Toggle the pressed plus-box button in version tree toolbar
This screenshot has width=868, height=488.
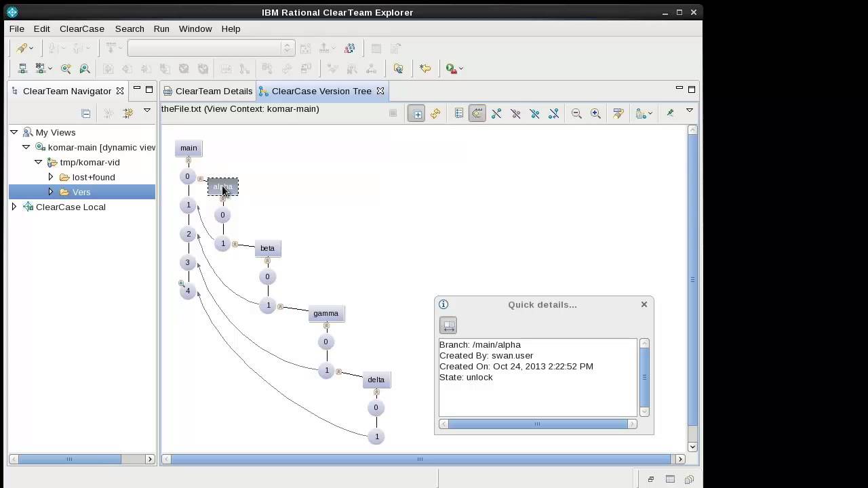pyautogui.click(x=417, y=114)
